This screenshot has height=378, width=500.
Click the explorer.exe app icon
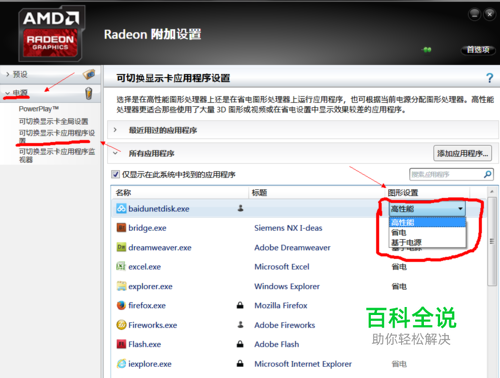[x=121, y=286]
